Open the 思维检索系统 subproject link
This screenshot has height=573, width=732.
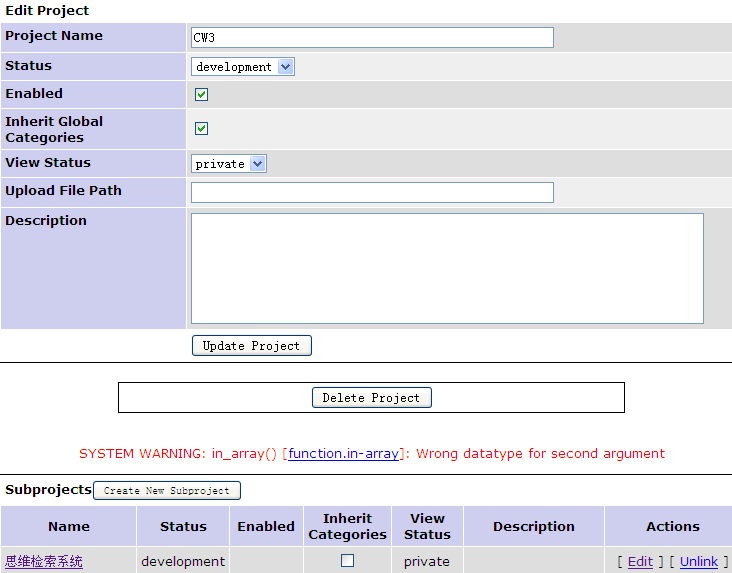point(44,562)
